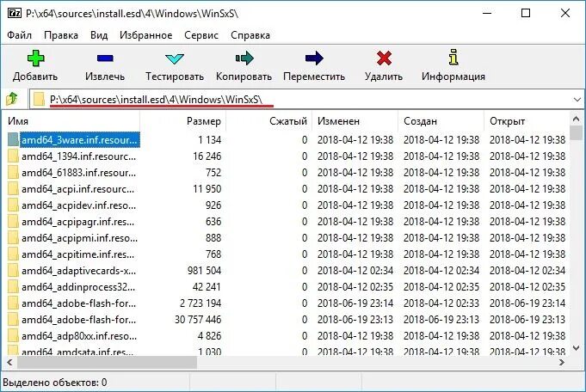Open the Правка menu
Image resolution: width=586 pixels, height=392 pixels.
pos(61,35)
